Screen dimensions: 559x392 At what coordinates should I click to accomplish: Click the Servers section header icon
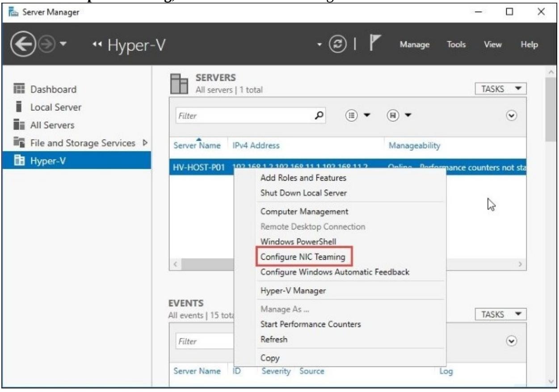[179, 83]
